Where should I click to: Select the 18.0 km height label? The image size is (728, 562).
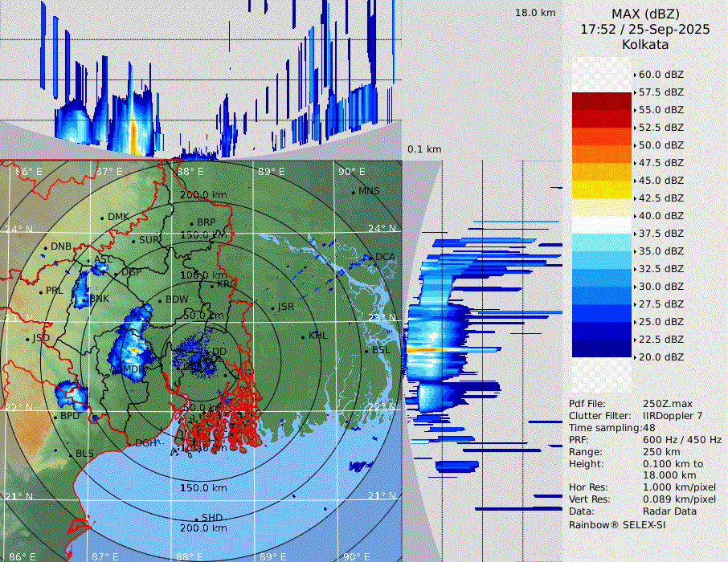[x=535, y=13]
